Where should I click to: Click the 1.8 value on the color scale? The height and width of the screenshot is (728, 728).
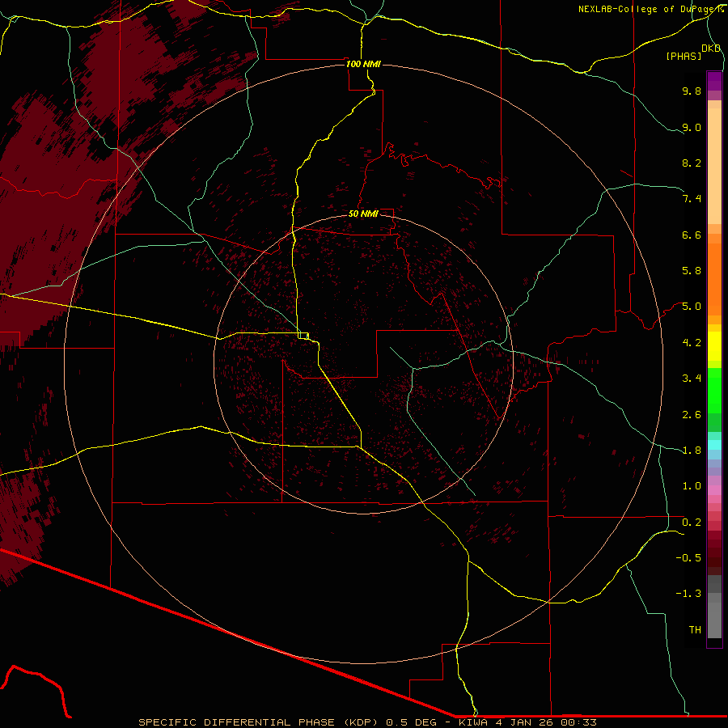[x=692, y=451]
